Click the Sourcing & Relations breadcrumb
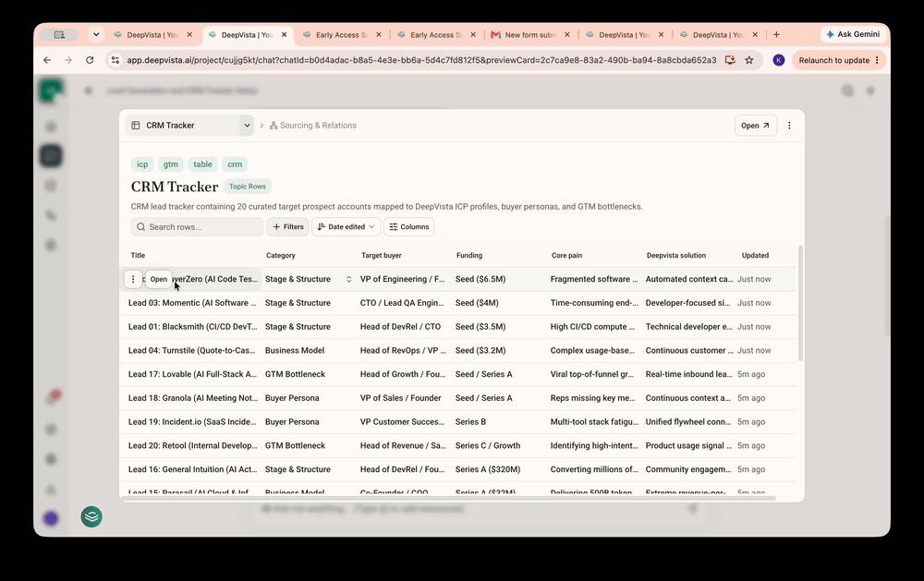This screenshot has width=924, height=581. click(x=313, y=126)
